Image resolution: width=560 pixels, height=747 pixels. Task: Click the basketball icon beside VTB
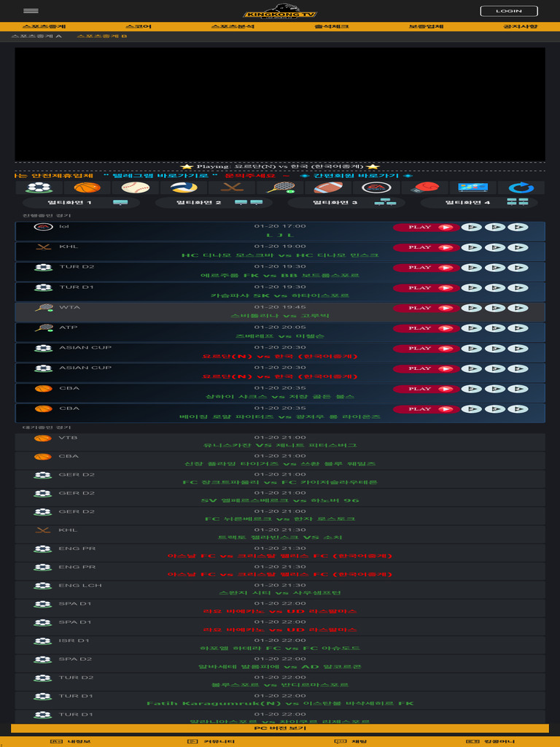point(43,438)
